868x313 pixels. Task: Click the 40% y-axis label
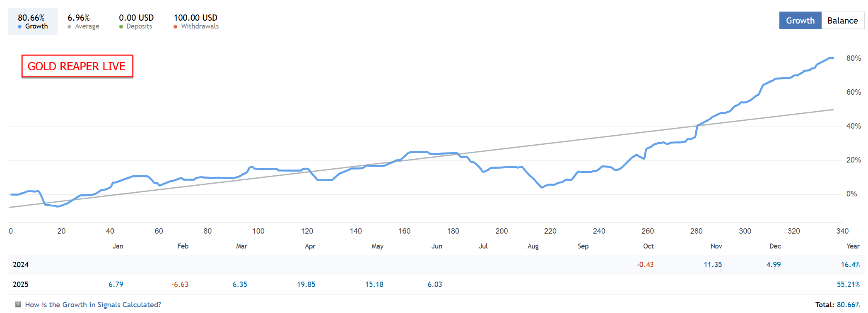[x=854, y=126]
